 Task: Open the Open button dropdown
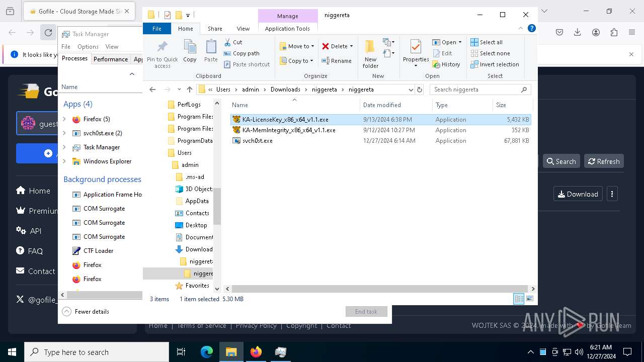(x=460, y=42)
